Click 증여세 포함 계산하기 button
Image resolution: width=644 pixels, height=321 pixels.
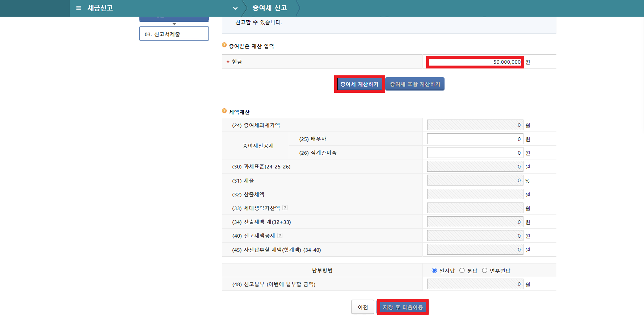click(x=415, y=84)
